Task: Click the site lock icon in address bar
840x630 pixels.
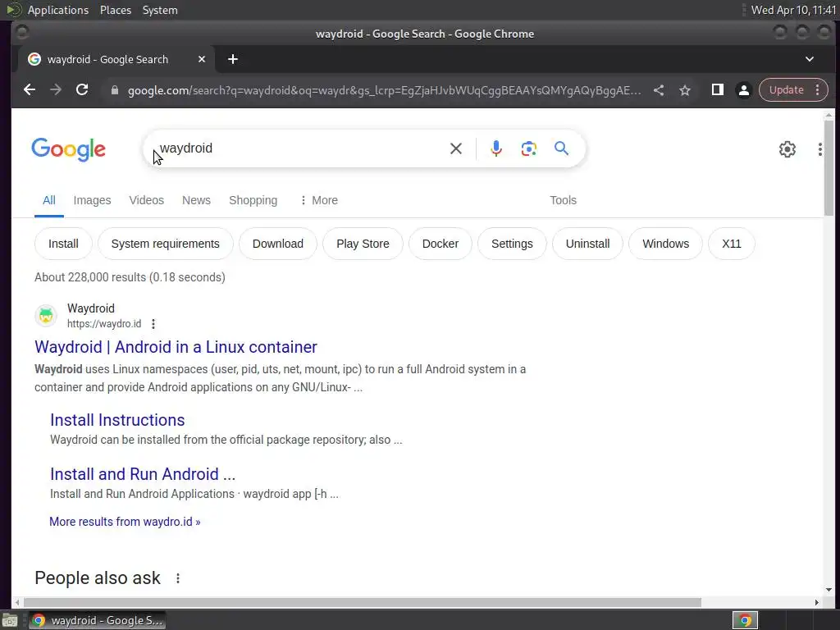Action: [x=114, y=90]
